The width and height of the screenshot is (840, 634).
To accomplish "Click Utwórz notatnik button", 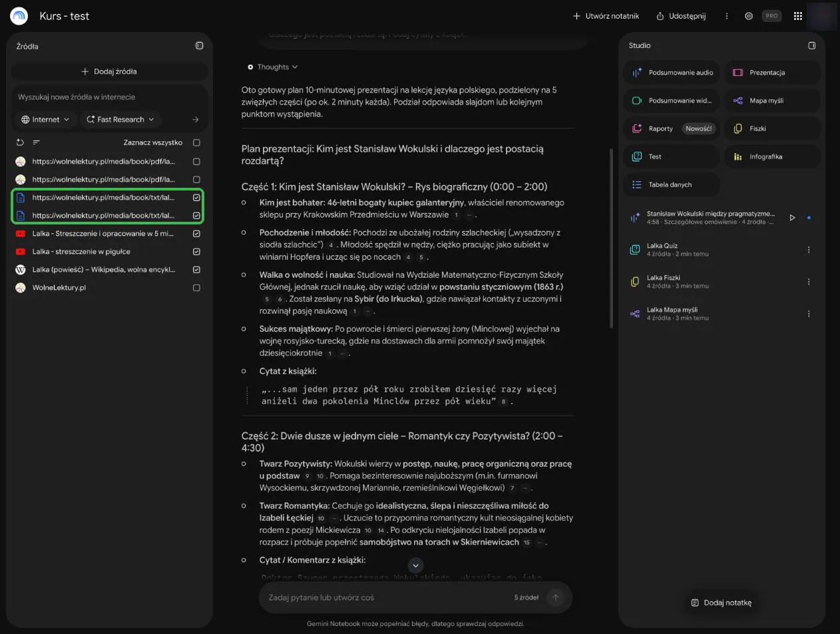I will tap(606, 16).
